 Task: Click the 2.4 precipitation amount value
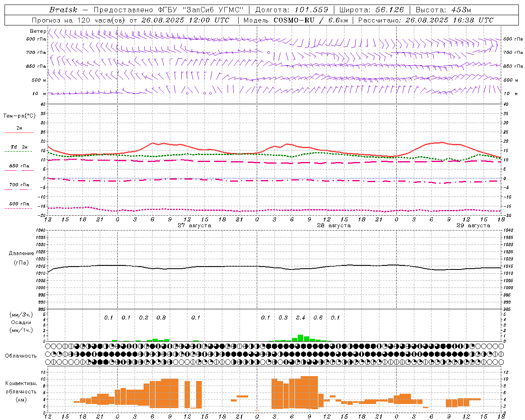pyautogui.click(x=301, y=317)
